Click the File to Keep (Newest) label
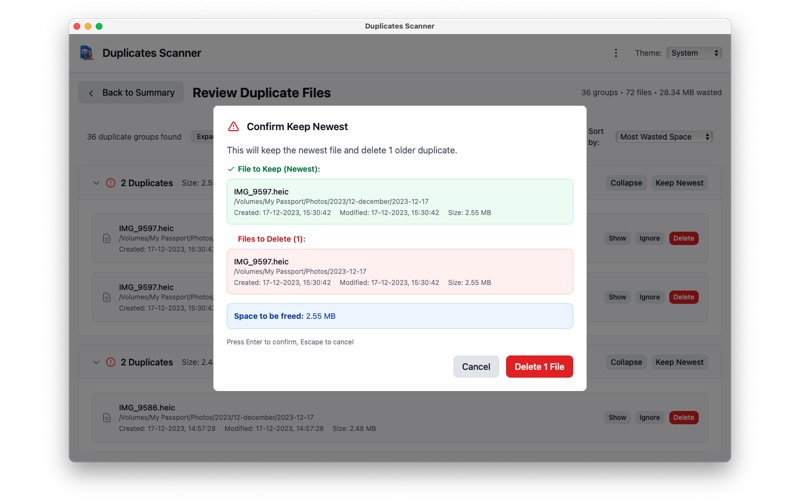Viewport: 800px width, 500px height. click(x=279, y=169)
